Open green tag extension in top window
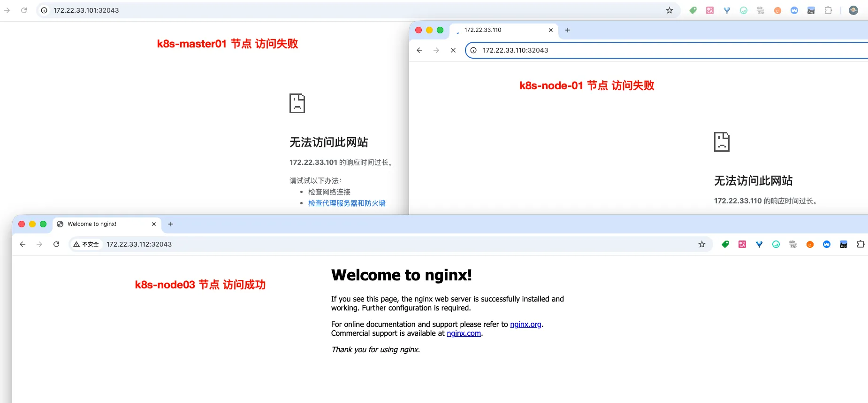Viewport: 868px width, 403px height. pyautogui.click(x=693, y=10)
